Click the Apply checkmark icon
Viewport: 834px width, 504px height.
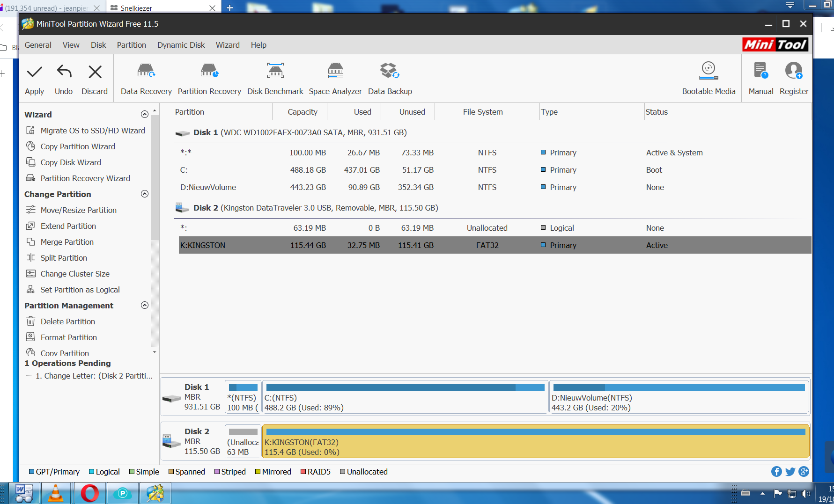[34, 73]
